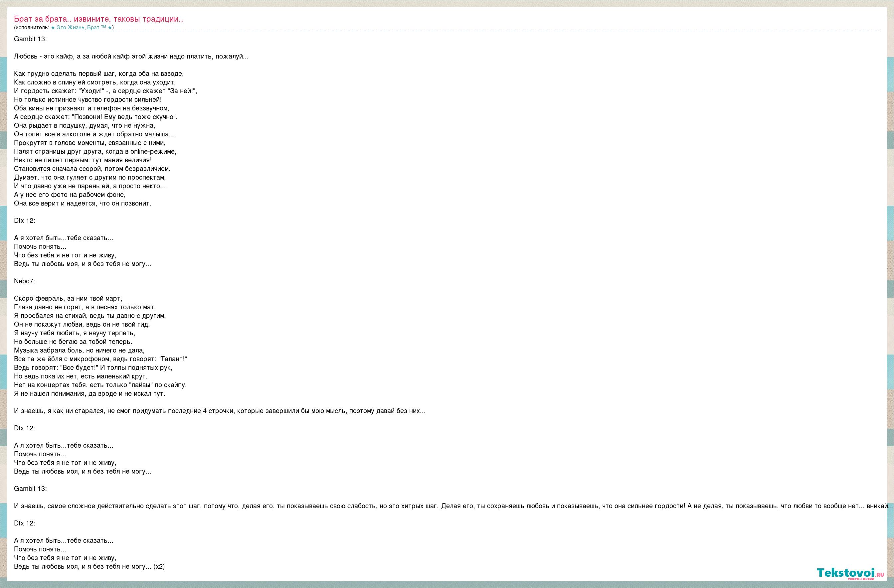894x588 pixels.
Task: Click the line "Музыка забрала боль"
Action: click(x=79, y=350)
